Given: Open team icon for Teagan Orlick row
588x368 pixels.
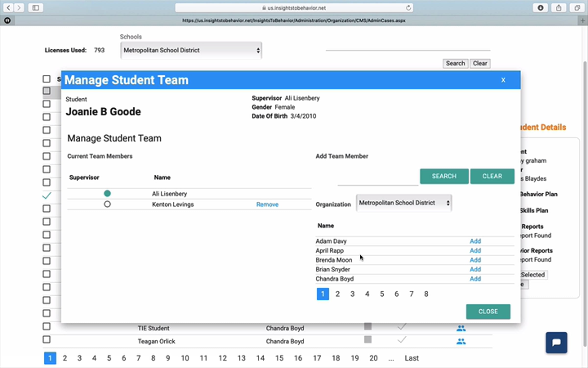Looking at the screenshot, I should click(x=461, y=341).
